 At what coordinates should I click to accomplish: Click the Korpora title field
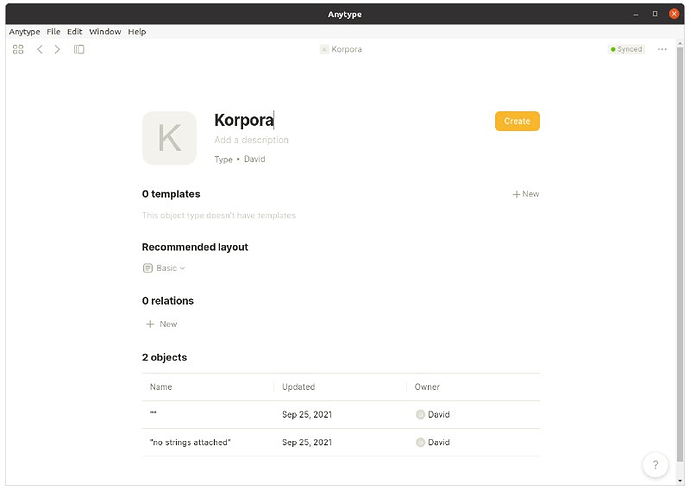click(x=244, y=120)
